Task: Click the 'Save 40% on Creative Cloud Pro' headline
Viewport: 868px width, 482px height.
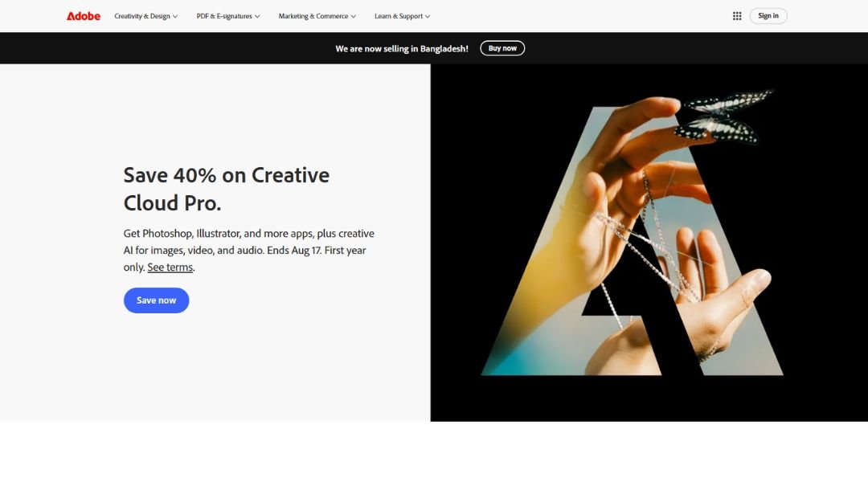Action: [227, 189]
